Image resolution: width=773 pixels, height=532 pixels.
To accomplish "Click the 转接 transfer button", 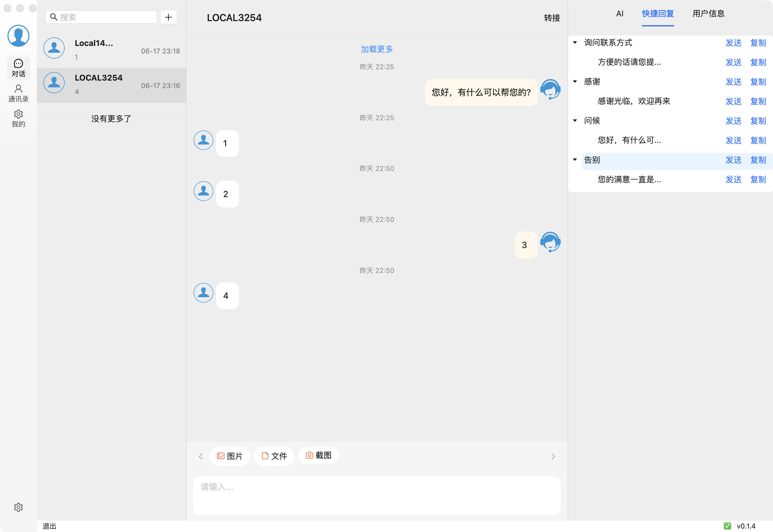I will 552,18.
